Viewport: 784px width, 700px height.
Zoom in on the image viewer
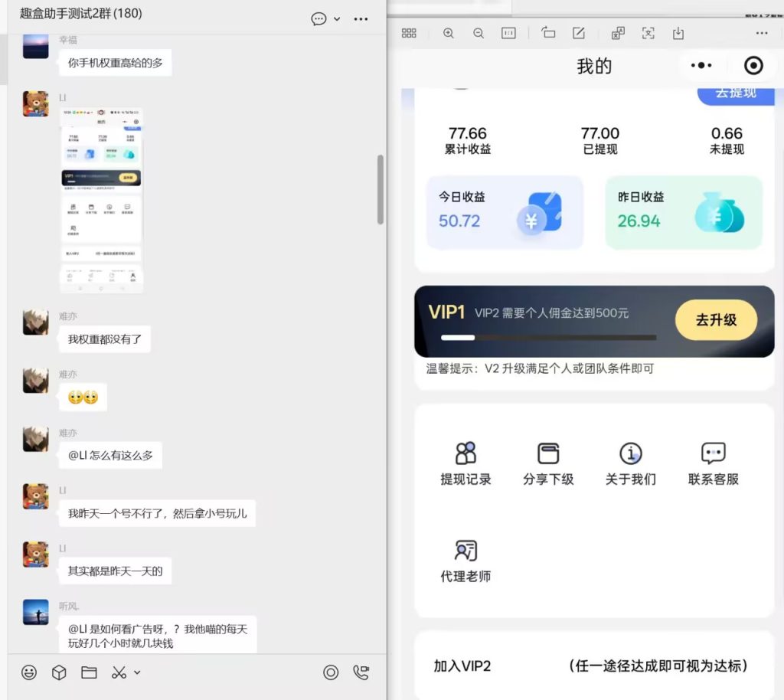[x=449, y=33]
